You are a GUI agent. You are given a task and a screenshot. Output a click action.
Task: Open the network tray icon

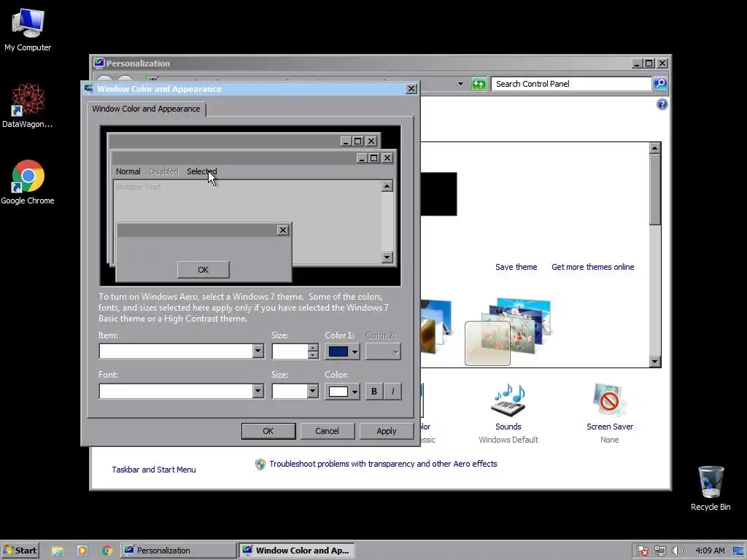(x=659, y=551)
